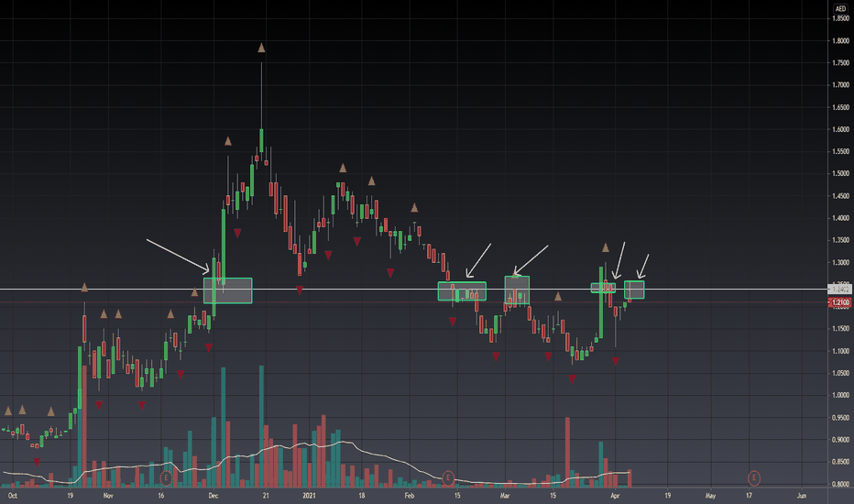
Task: Select the red 1.2100 current price label
Action: (x=839, y=301)
